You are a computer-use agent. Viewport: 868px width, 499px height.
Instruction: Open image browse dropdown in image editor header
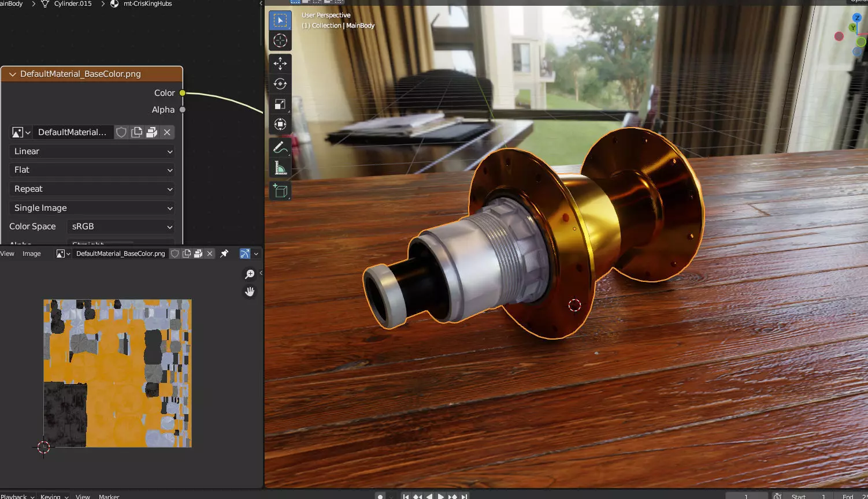63,254
